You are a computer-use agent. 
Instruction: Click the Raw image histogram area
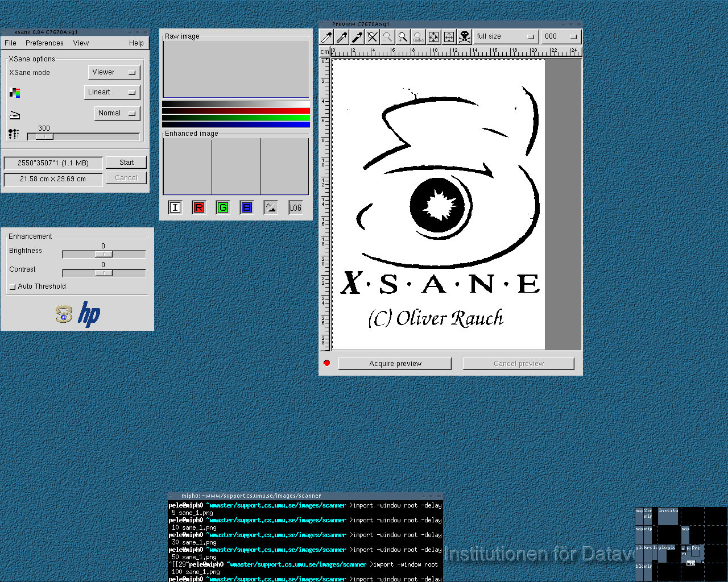(236, 69)
